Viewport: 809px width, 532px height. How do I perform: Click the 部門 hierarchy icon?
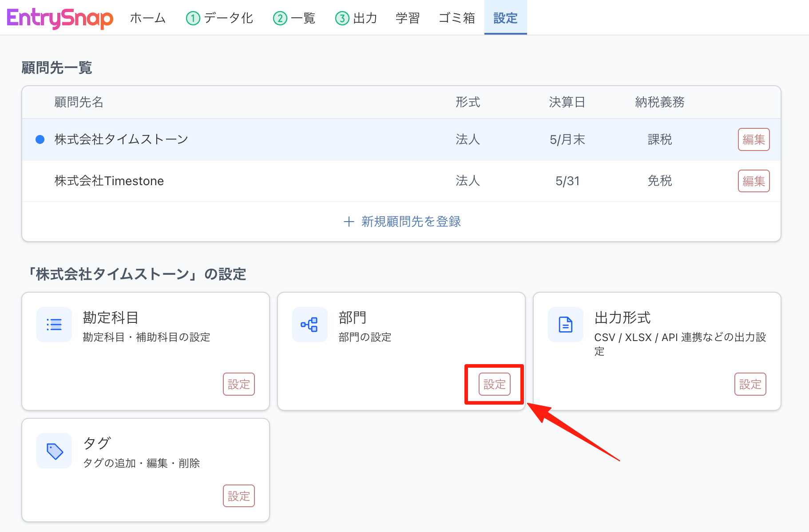310,325
